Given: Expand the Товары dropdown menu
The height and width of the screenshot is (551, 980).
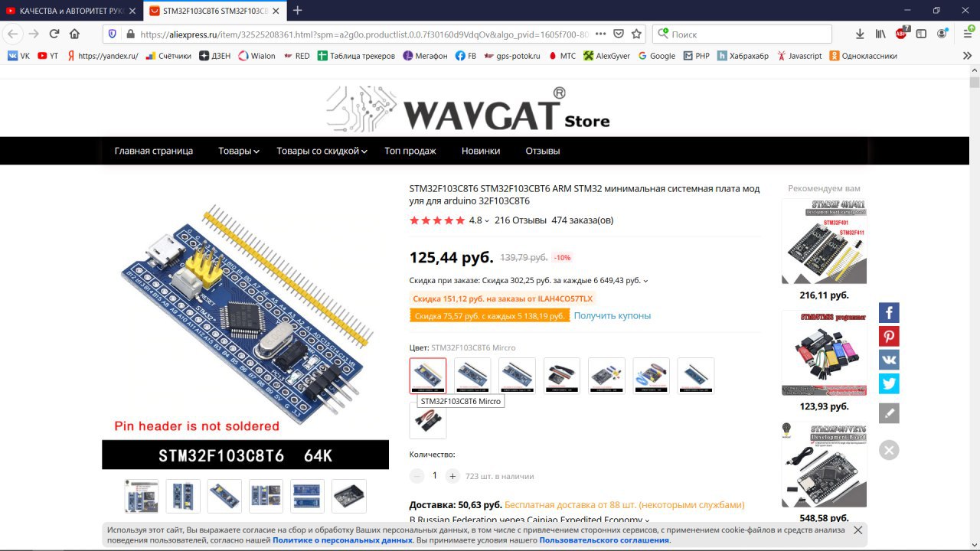Looking at the screenshot, I should [x=238, y=151].
